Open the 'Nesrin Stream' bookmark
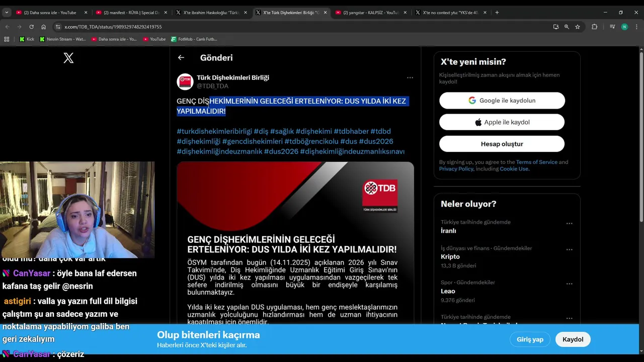The image size is (644, 362). pyautogui.click(x=63, y=39)
